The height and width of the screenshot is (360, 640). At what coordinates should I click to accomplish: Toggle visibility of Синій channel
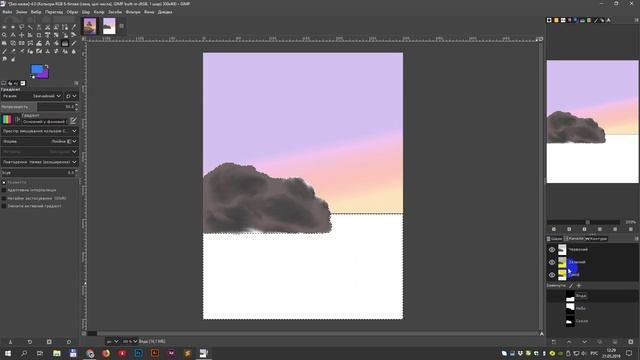pos(552,275)
